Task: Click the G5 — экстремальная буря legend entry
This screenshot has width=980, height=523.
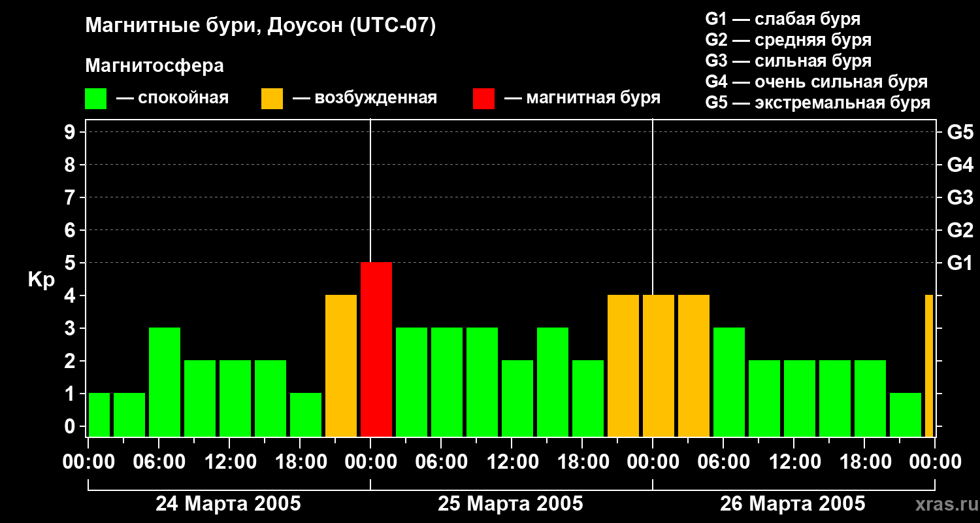Action: click(x=818, y=103)
